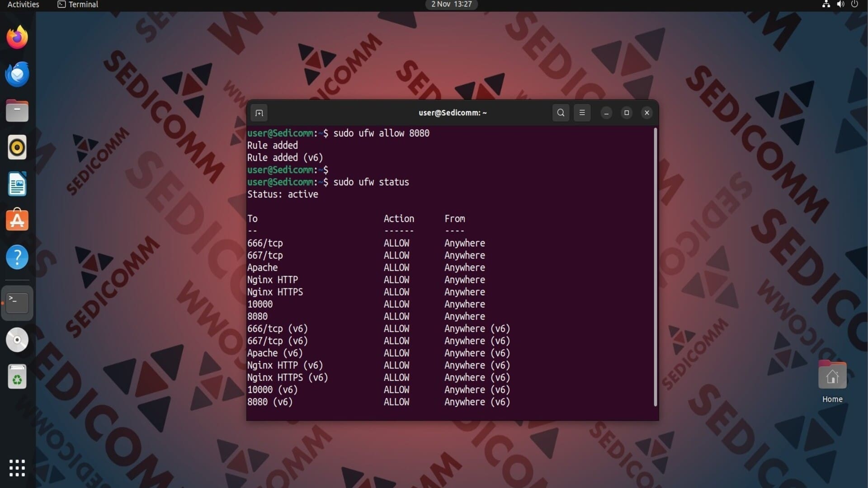Click the 'From' column header
868x488 pixels.
pyautogui.click(x=454, y=219)
